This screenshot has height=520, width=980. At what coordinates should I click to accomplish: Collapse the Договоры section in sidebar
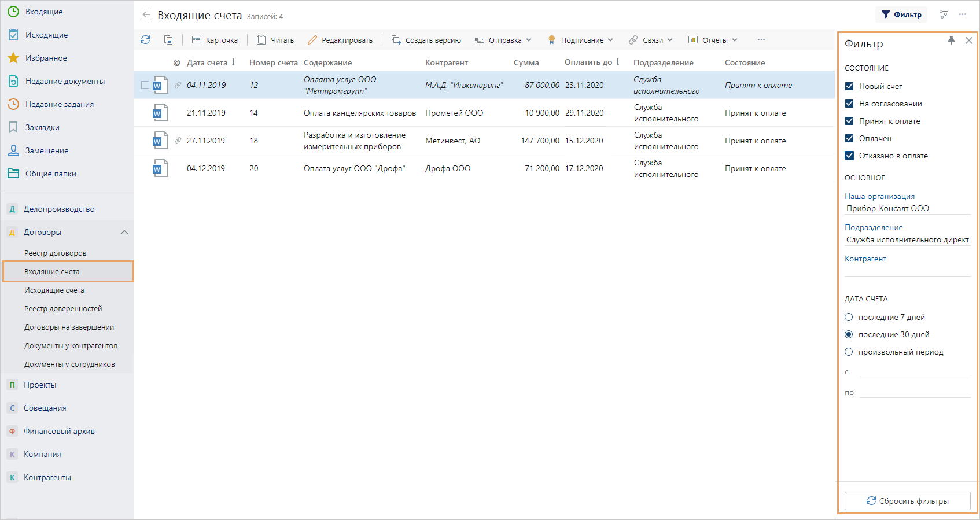pos(124,232)
